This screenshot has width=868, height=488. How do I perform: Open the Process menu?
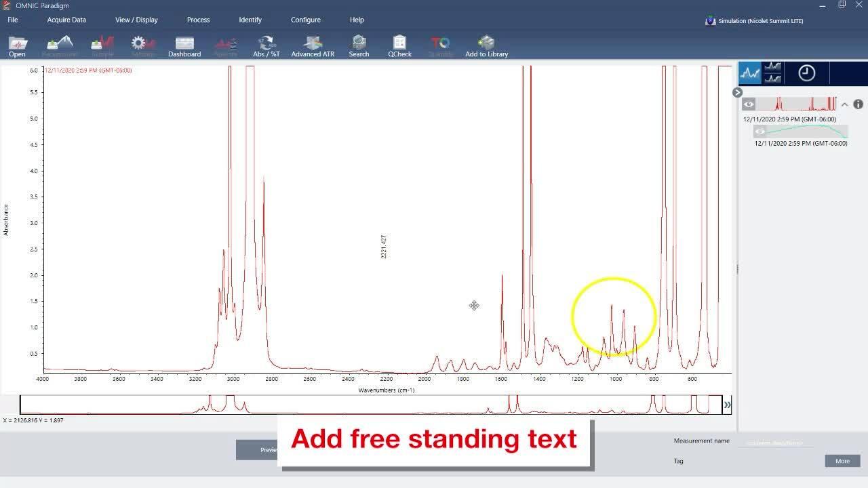(198, 20)
